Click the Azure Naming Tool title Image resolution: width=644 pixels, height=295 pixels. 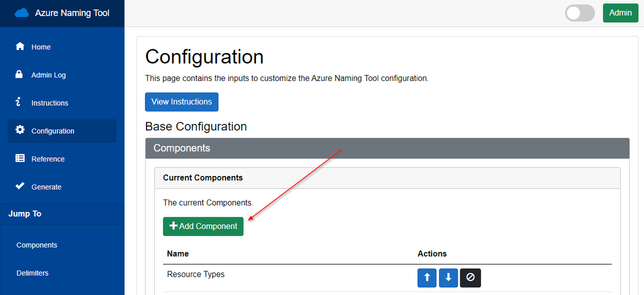[x=72, y=13]
